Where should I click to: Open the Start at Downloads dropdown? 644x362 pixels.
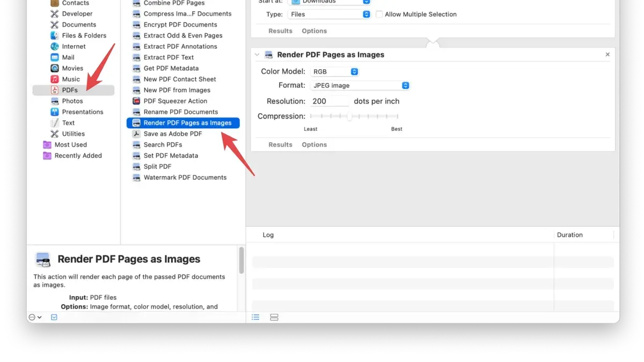click(x=329, y=2)
